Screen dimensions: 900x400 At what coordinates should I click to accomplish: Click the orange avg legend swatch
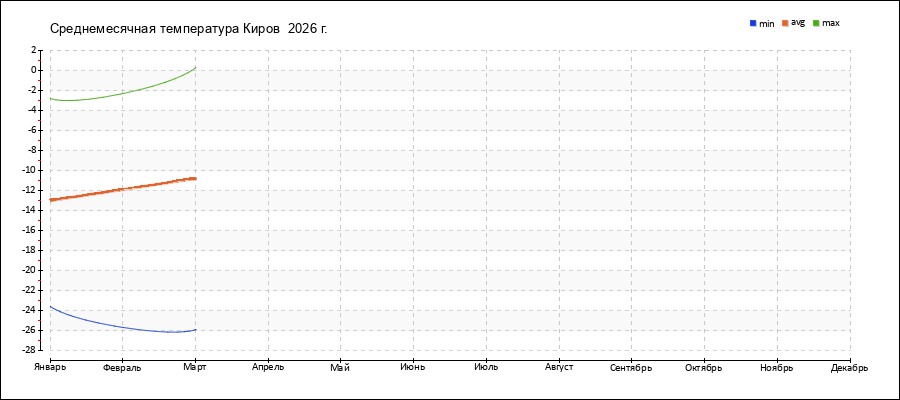pyautogui.click(x=786, y=22)
